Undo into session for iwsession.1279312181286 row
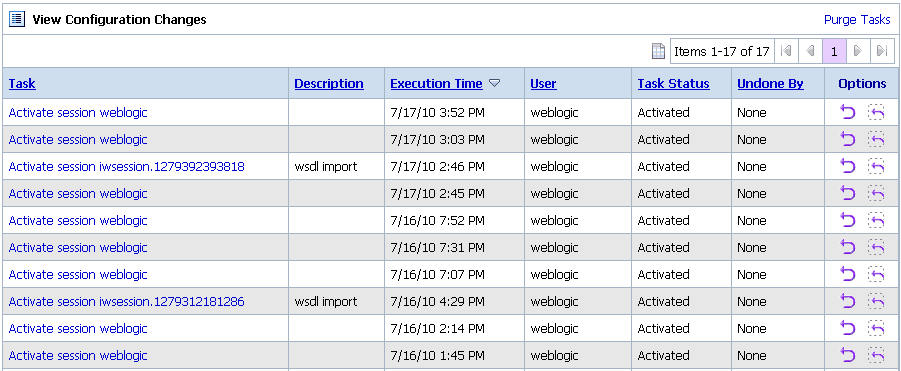901x371 pixels. 876,302
